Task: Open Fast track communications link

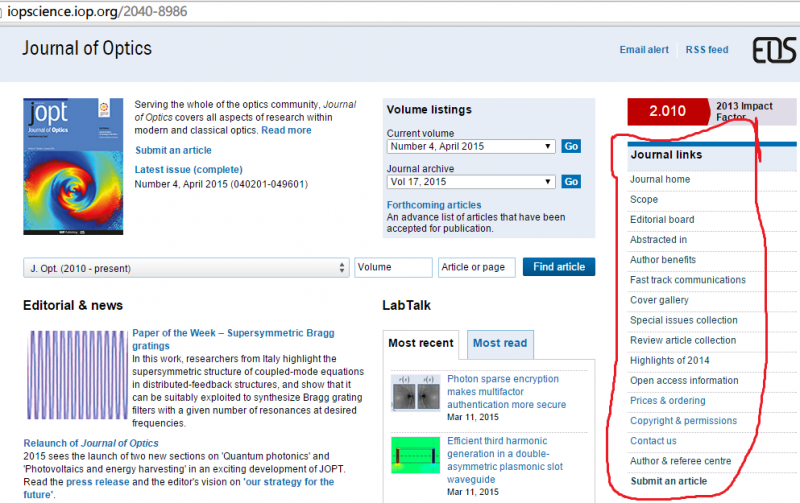Action: [x=688, y=280]
